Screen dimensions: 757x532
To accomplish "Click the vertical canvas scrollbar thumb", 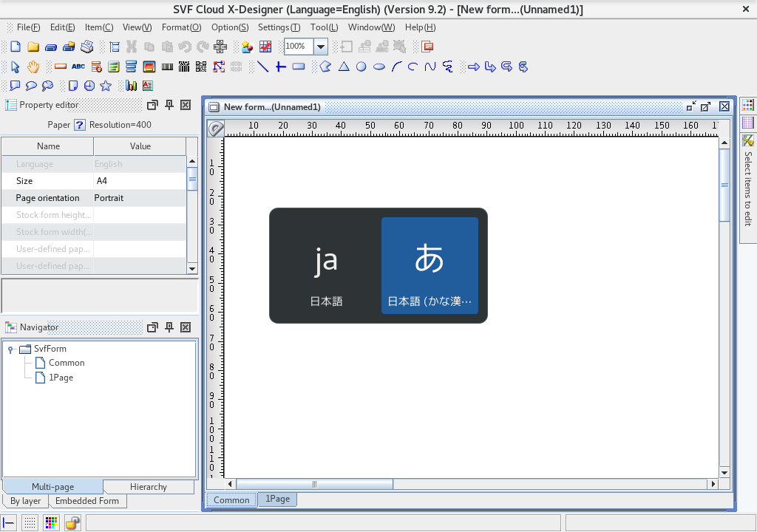I will 724,185.
